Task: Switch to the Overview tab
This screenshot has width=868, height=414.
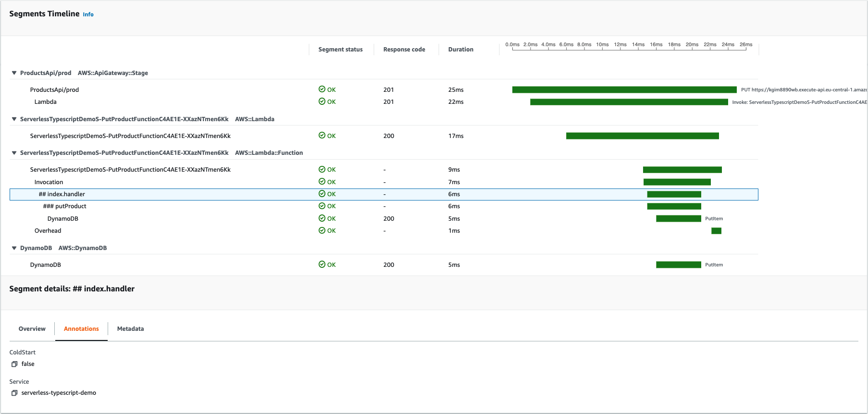Action: coord(32,329)
